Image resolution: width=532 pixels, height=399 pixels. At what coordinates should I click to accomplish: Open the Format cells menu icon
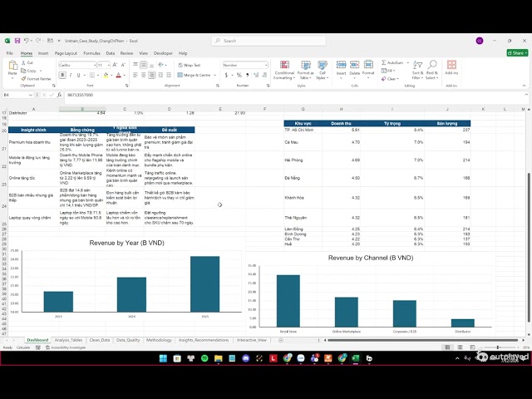coord(368,65)
